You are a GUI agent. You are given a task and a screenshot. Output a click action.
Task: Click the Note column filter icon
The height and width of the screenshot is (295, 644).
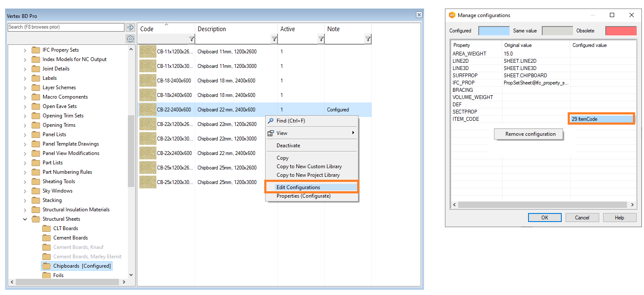pyautogui.click(x=368, y=39)
